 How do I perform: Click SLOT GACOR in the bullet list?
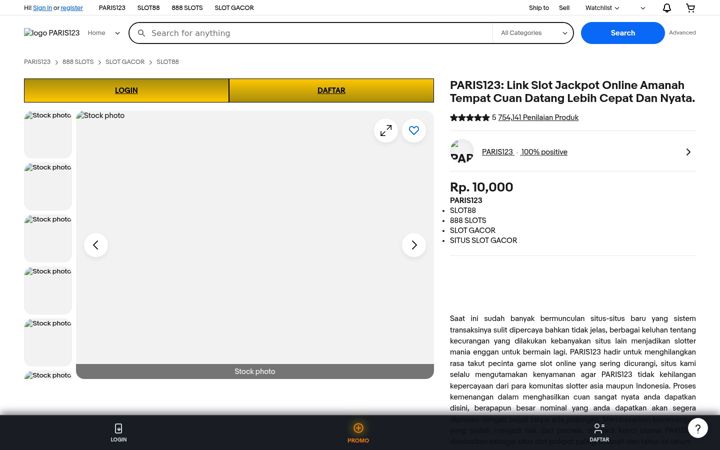point(472,231)
